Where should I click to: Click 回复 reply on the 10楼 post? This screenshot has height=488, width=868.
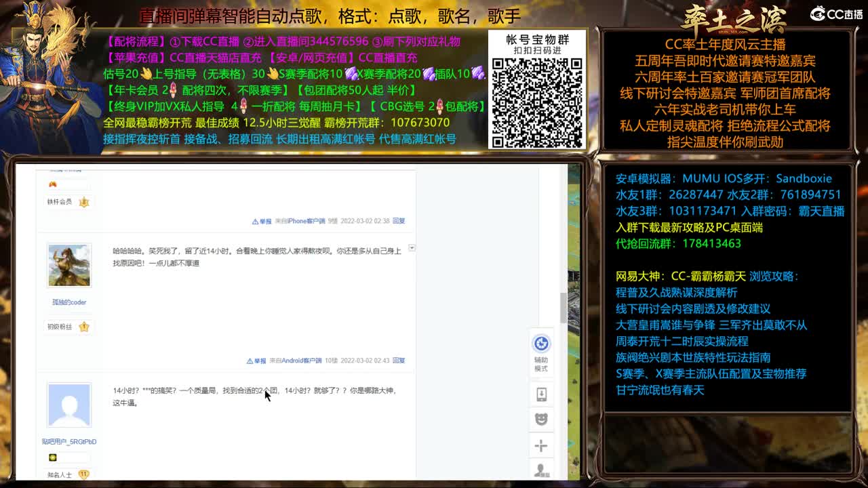(399, 361)
